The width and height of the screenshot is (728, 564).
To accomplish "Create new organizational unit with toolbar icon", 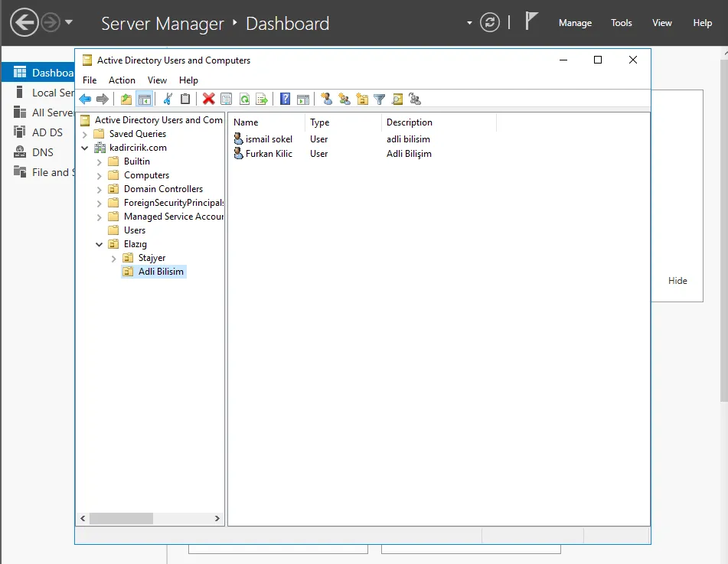I will [x=361, y=99].
